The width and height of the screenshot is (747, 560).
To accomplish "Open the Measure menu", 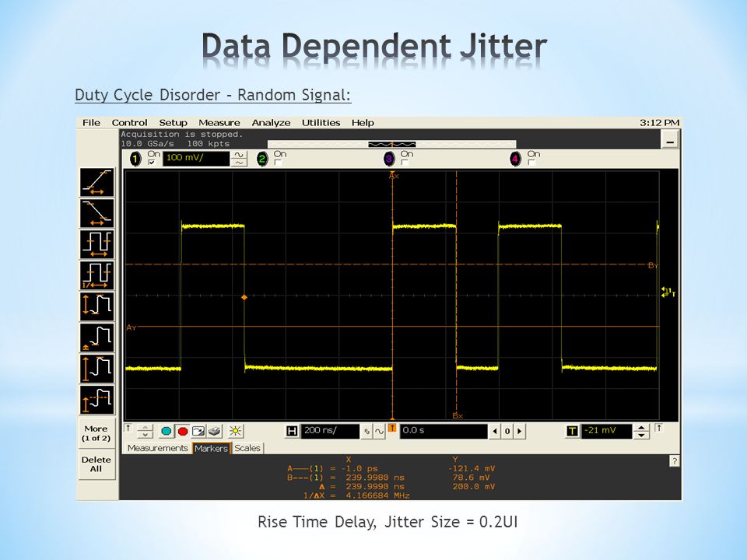I will pyautogui.click(x=219, y=122).
